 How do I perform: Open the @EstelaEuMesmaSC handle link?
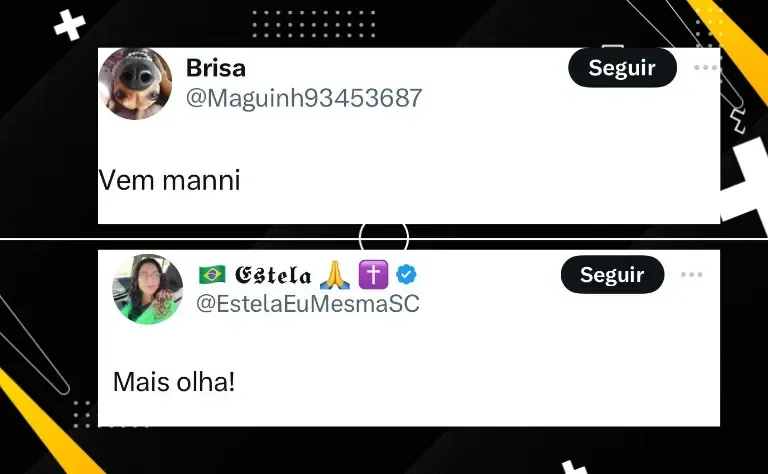pyautogui.click(x=308, y=304)
